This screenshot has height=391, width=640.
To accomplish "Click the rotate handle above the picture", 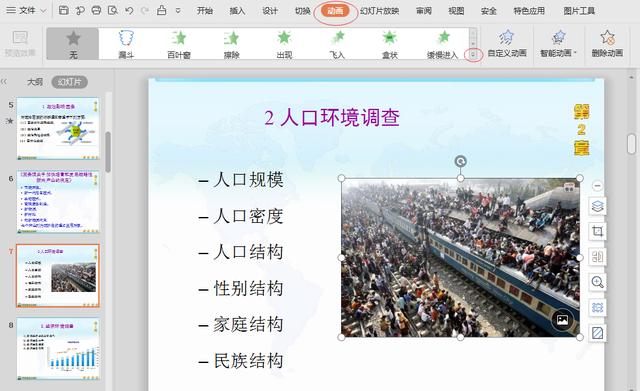I will click(x=460, y=161).
